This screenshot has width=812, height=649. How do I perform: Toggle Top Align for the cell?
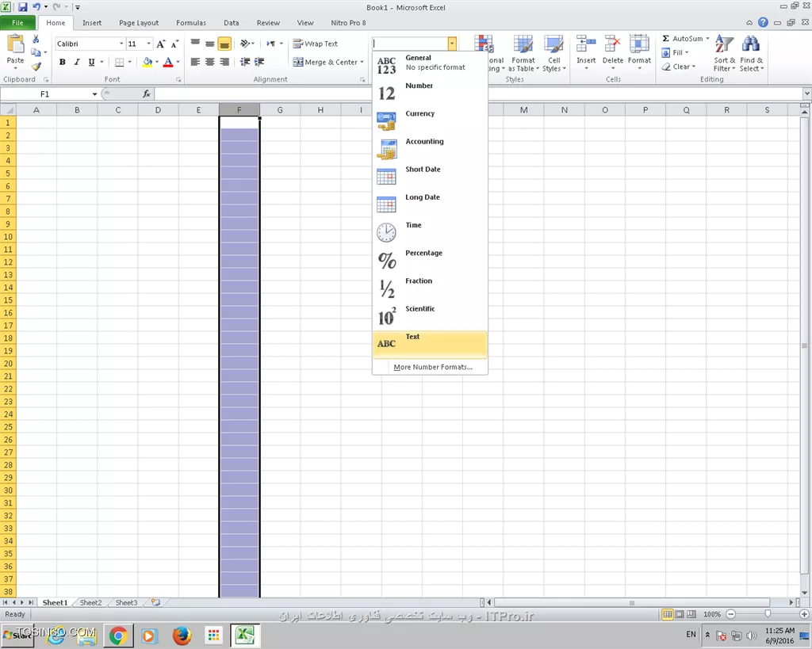(195, 44)
